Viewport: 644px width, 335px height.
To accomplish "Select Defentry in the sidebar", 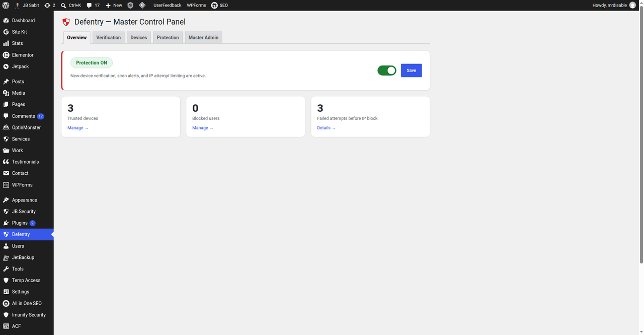I will pos(27,234).
